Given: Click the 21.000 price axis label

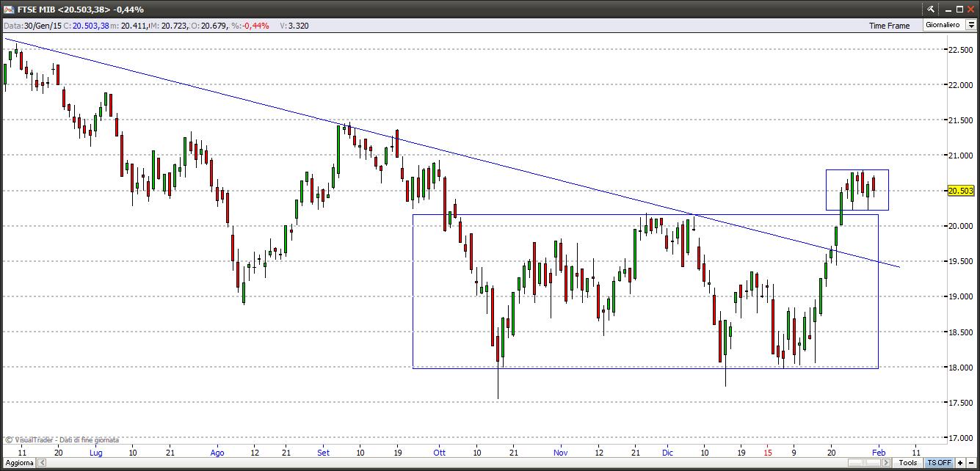Looking at the screenshot, I should [x=961, y=156].
